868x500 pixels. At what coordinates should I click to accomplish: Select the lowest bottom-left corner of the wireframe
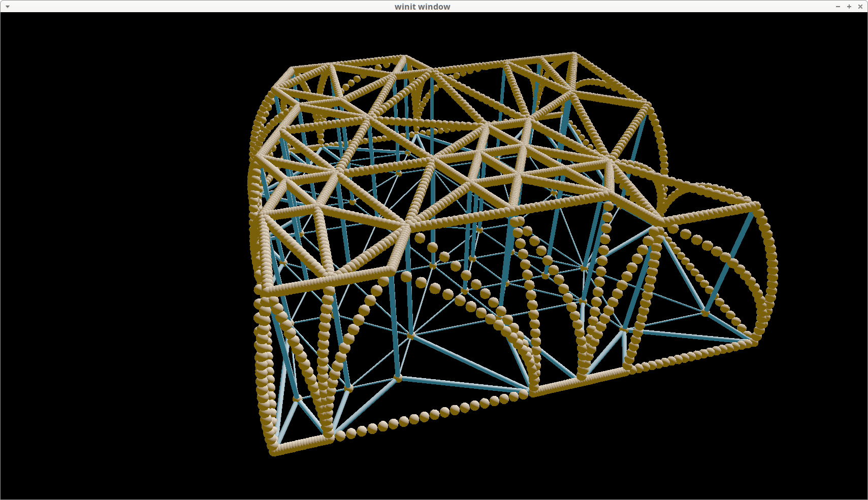tap(273, 451)
